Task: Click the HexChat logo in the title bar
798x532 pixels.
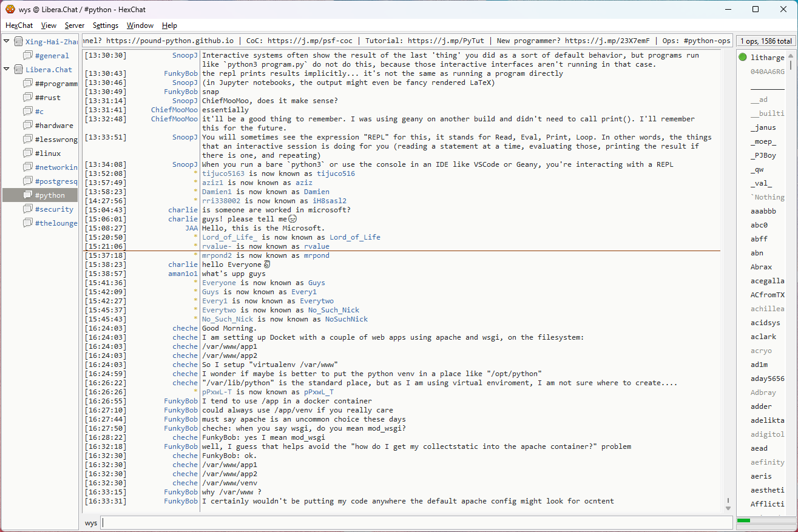Action: [x=10, y=9]
